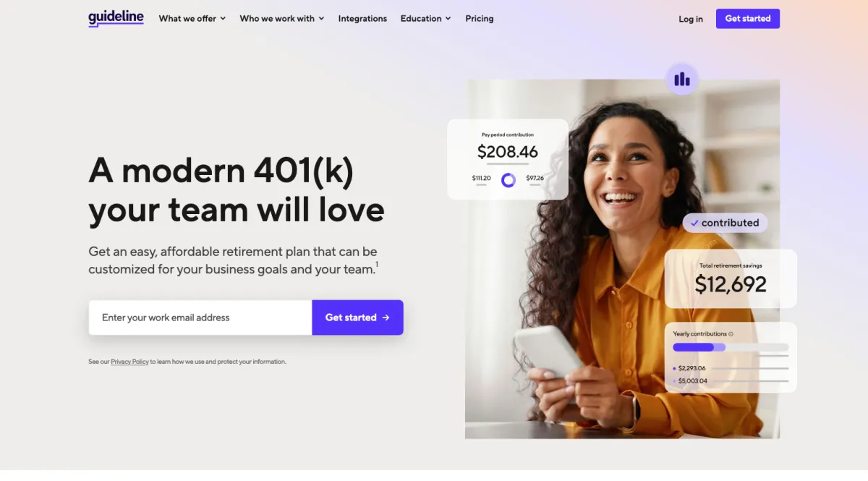Click the Log in link
868x481 pixels.
[x=691, y=19]
